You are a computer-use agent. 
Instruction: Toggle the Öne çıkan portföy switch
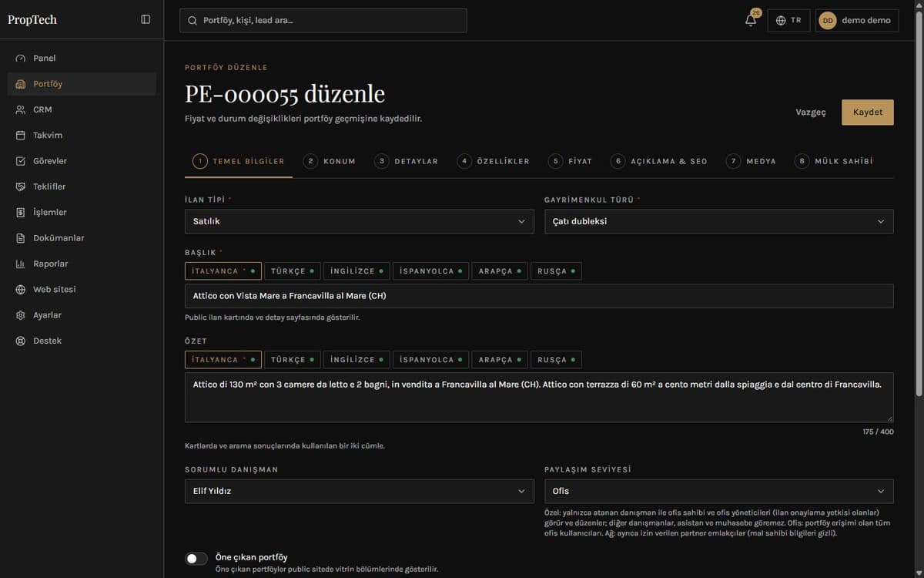pyautogui.click(x=196, y=559)
